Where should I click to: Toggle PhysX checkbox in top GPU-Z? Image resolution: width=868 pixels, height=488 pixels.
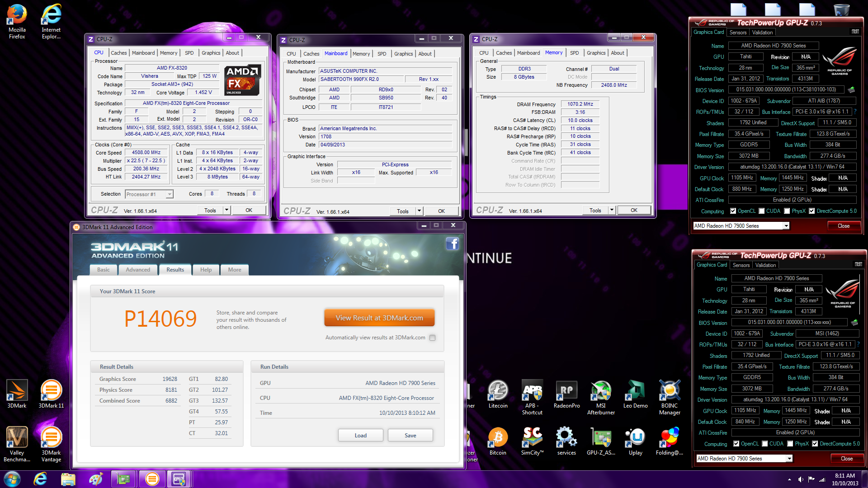coord(787,211)
